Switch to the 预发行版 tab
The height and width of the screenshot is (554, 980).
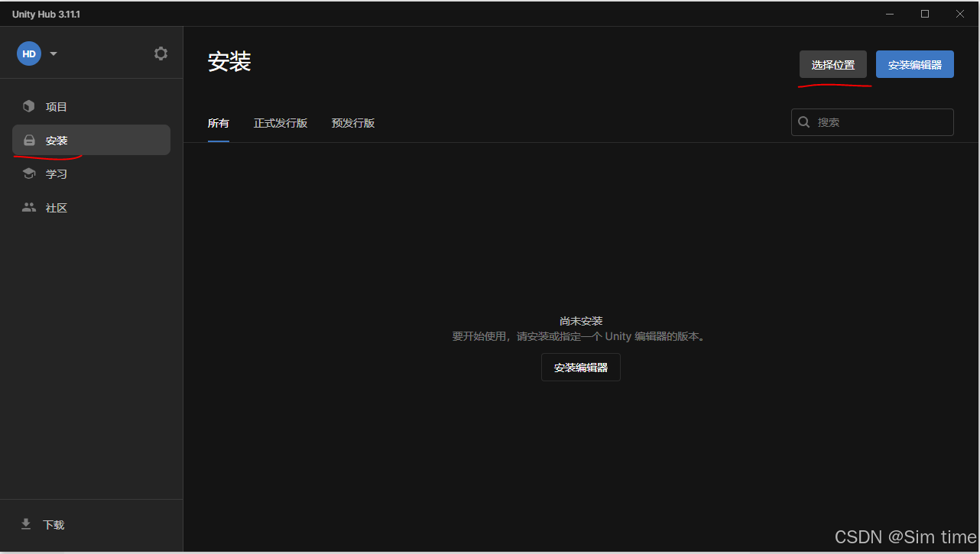[353, 122]
